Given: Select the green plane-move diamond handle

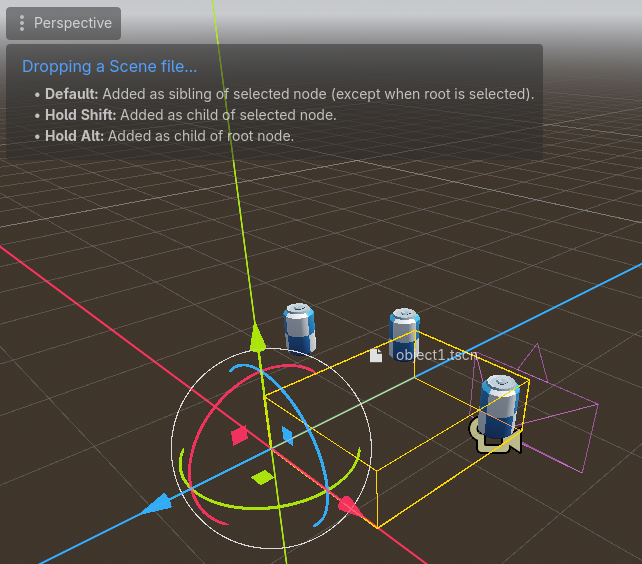Looking at the screenshot, I should click(x=262, y=477).
